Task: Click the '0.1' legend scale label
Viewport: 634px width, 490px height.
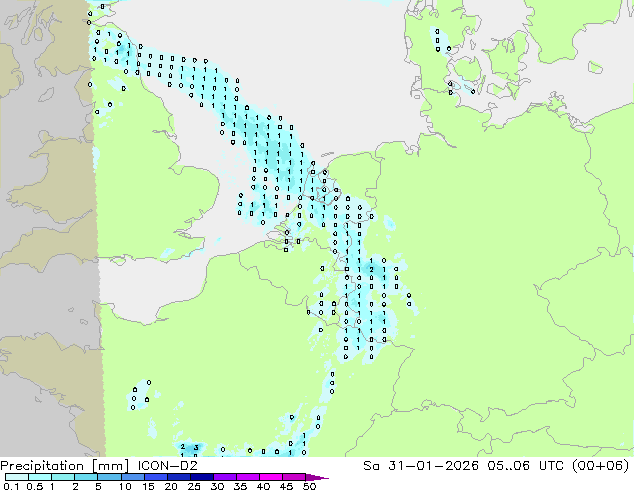Action: coord(11,486)
